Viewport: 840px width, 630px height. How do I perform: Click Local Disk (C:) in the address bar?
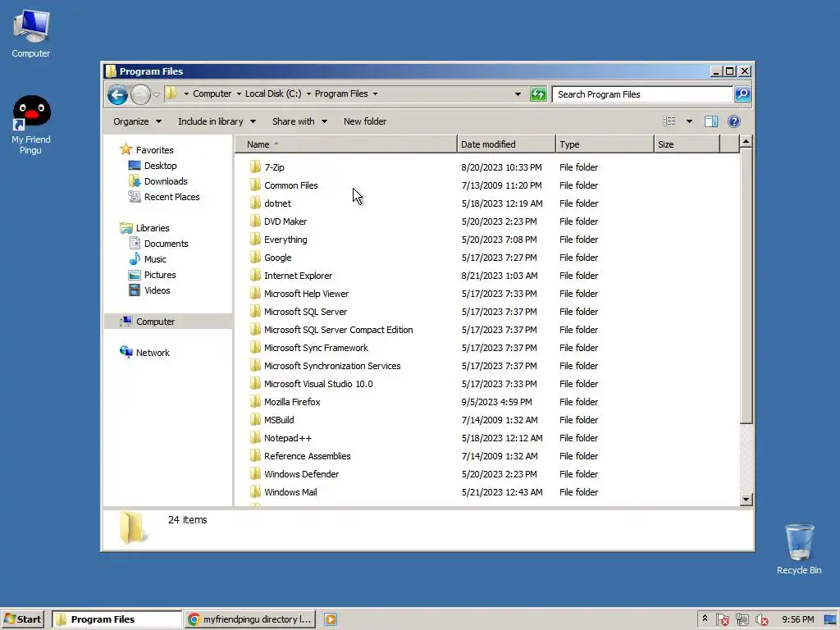click(x=273, y=94)
